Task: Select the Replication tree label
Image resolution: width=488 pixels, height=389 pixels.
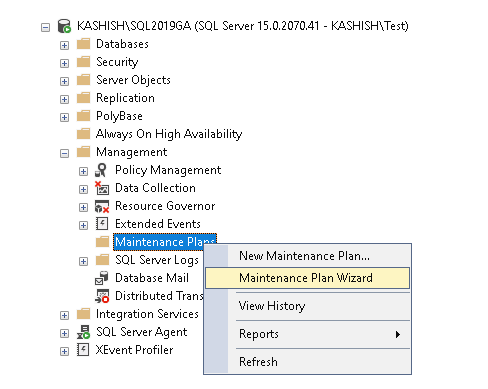Action: [125, 98]
